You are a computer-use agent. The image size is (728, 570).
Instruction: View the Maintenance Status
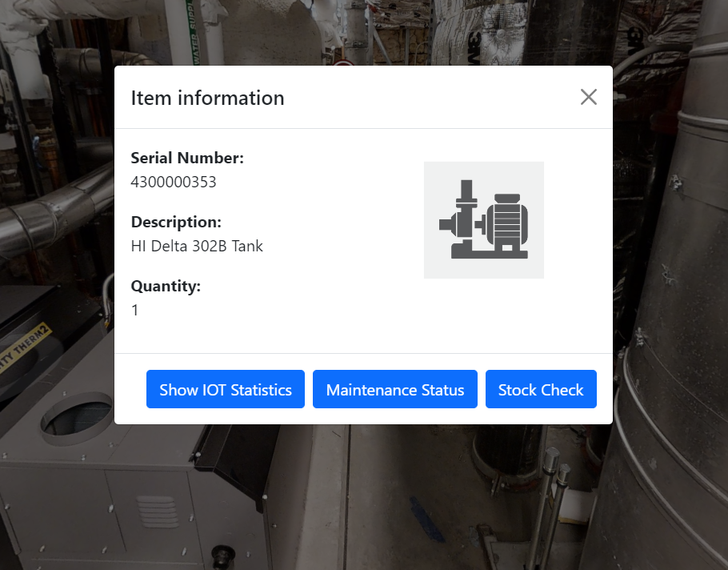pos(394,390)
